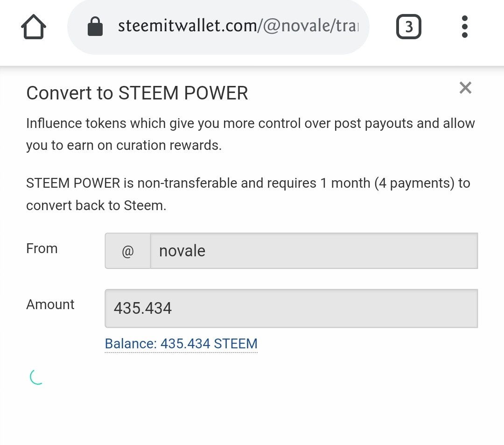Open the tab switcher showing 3 tabs

(408, 27)
